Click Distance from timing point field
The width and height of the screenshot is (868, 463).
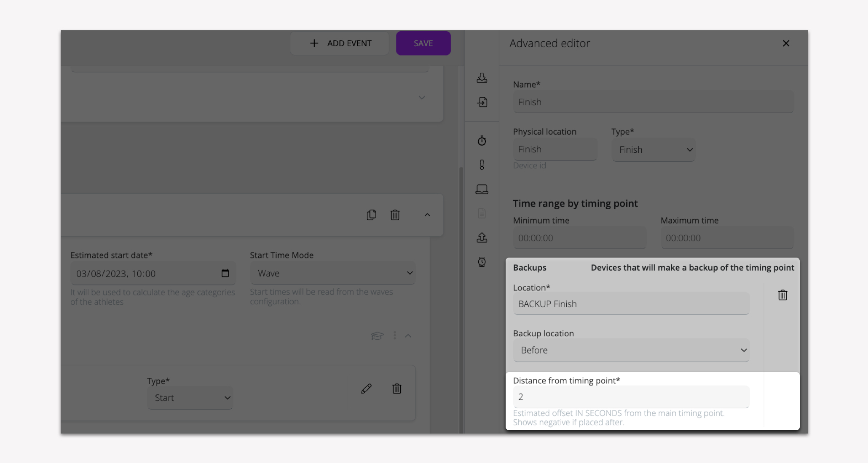(x=631, y=397)
